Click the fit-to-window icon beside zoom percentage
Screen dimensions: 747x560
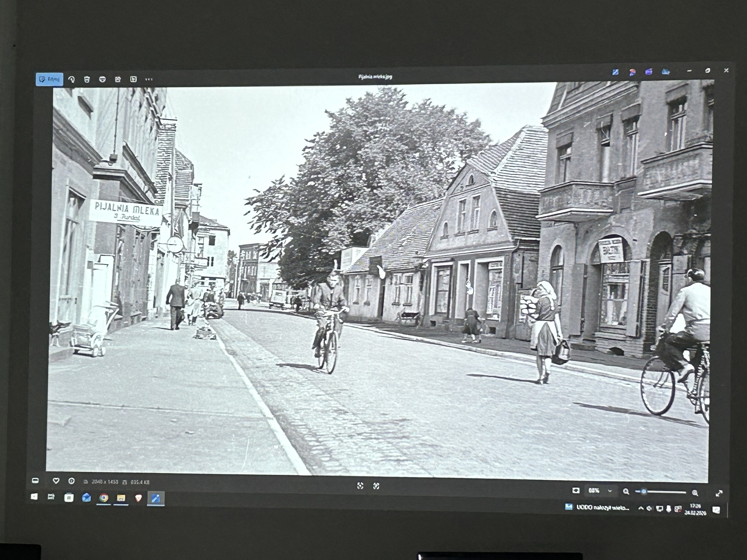coord(576,490)
